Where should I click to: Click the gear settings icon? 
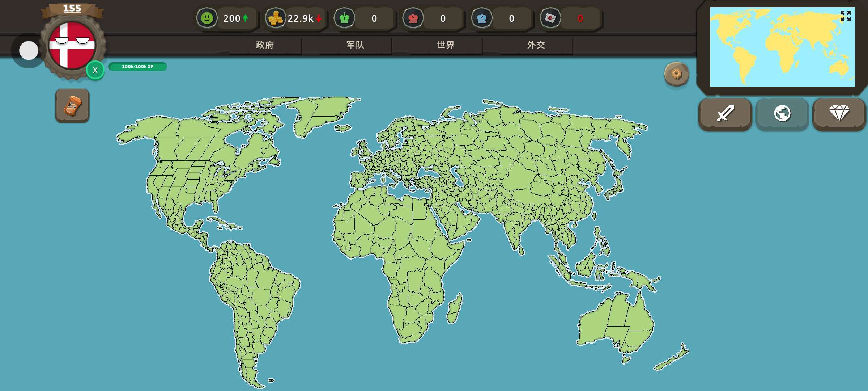676,74
